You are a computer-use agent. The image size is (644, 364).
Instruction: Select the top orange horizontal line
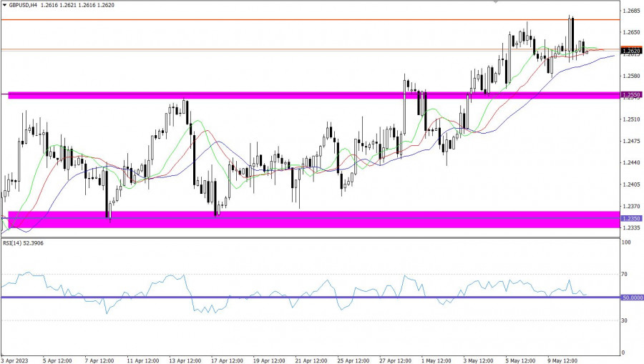(286, 19)
